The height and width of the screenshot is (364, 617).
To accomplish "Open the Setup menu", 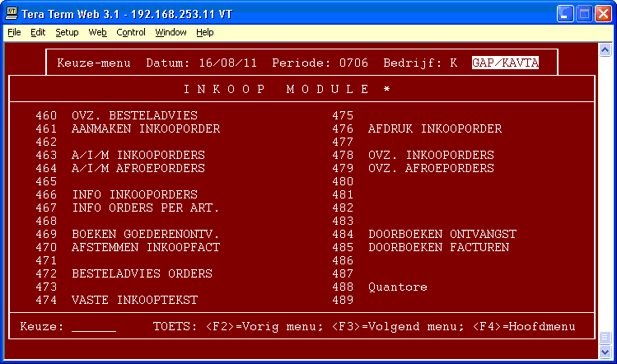I will (67, 32).
